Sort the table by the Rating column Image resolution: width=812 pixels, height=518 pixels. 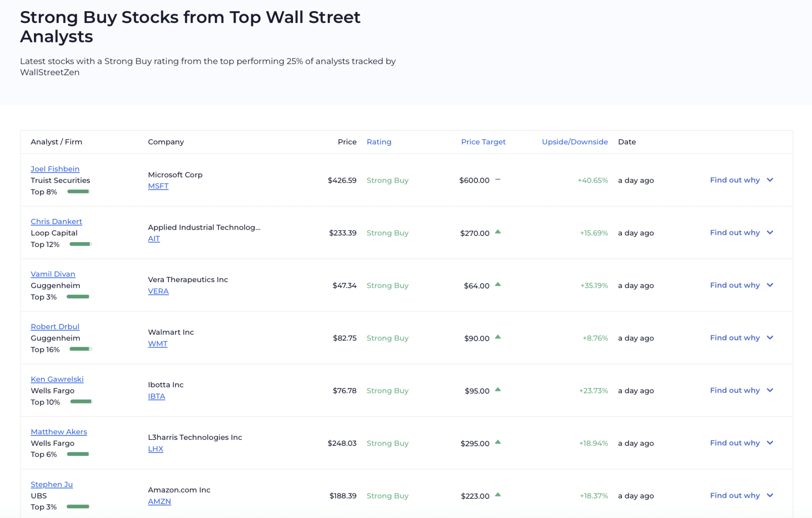point(379,141)
